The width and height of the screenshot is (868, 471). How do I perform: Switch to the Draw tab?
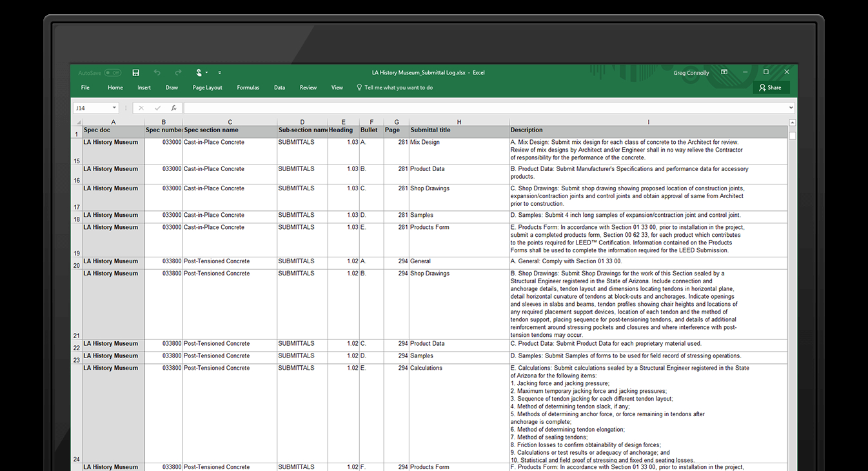click(172, 88)
